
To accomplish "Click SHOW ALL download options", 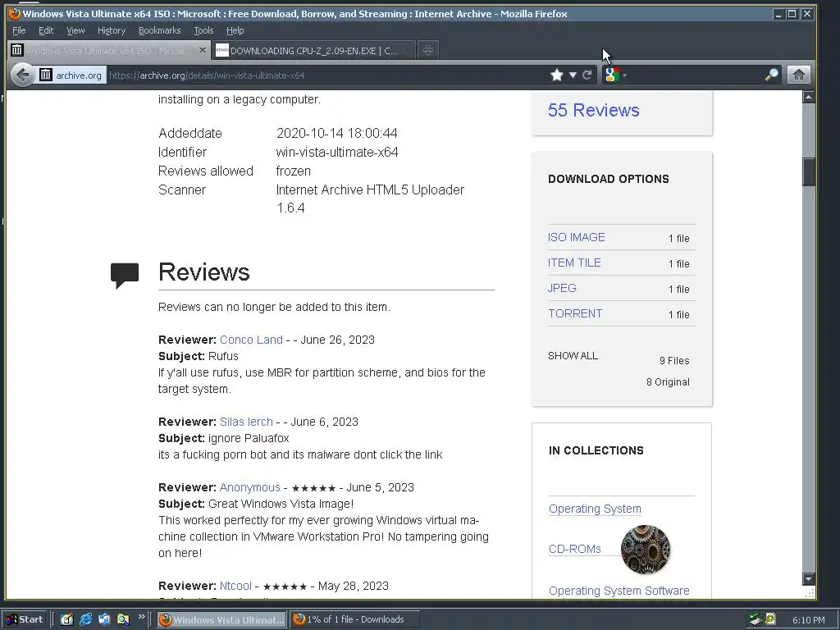I will coord(573,356).
